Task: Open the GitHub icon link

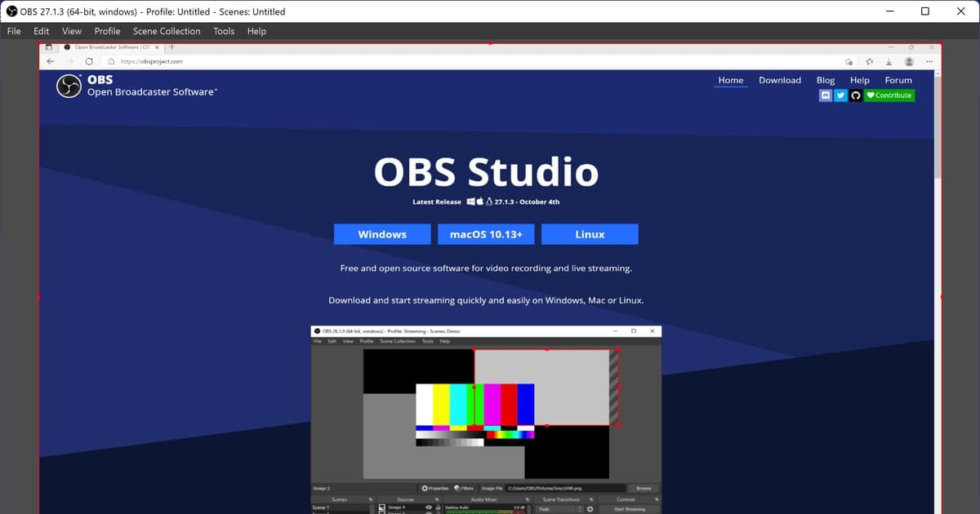Action: pos(855,95)
